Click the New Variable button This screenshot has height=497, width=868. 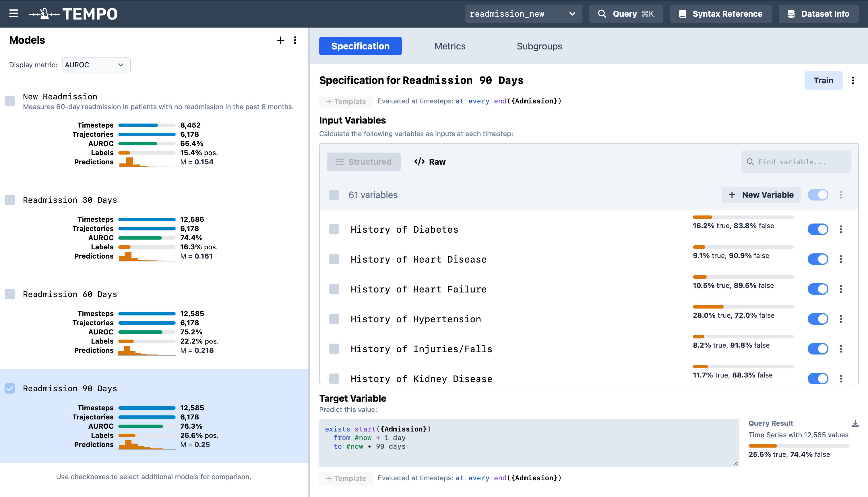click(x=761, y=195)
